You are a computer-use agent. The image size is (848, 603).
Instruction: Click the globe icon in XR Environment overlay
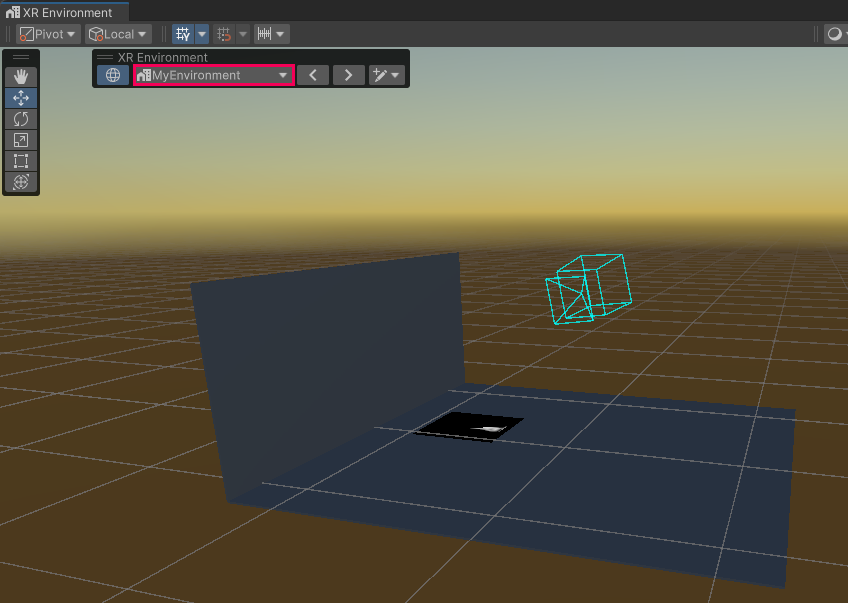(x=113, y=75)
